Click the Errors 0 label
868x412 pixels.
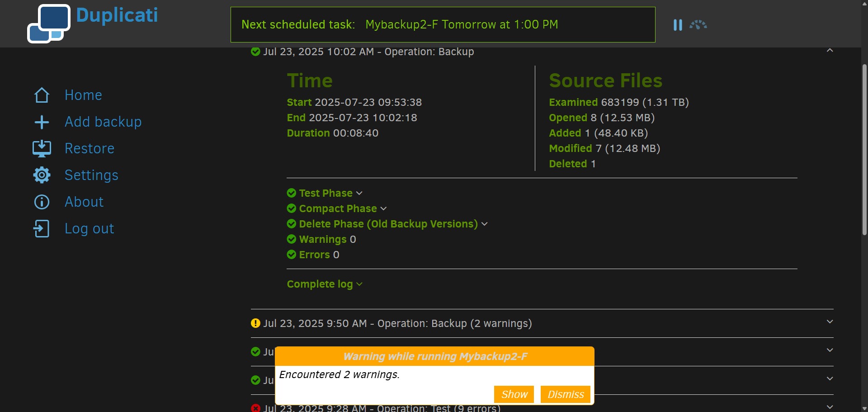click(x=319, y=255)
